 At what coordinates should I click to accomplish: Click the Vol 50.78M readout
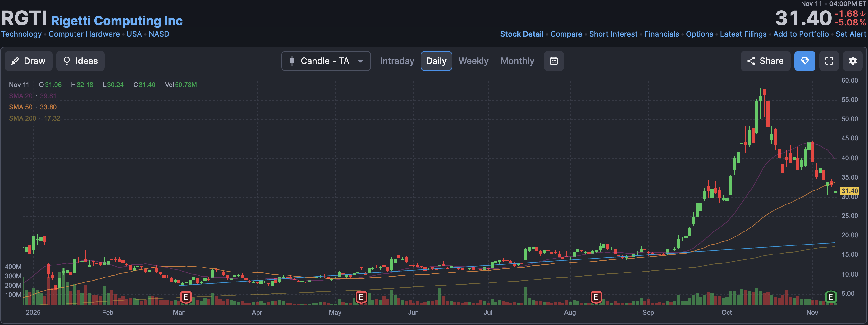coord(180,85)
